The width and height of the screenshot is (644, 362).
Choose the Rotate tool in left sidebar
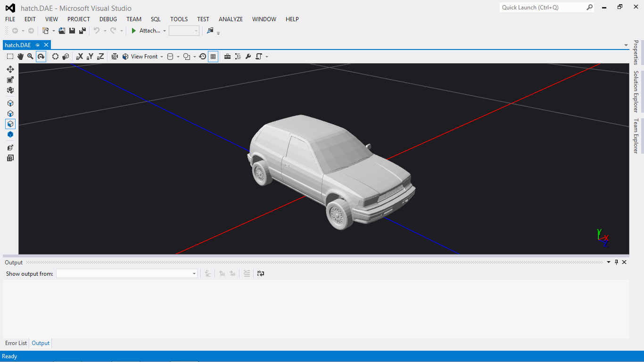click(x=10, y=90)
